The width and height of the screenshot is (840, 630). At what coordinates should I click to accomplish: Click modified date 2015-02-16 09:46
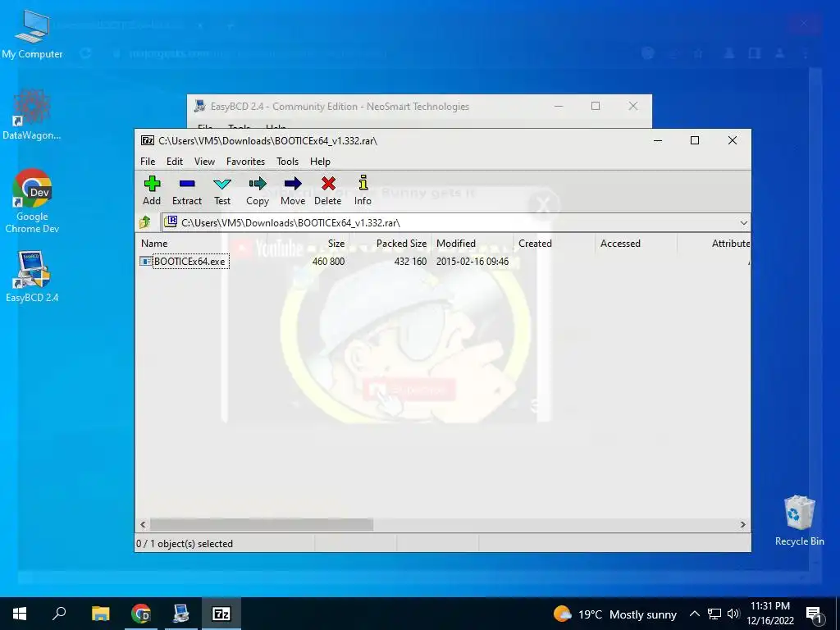click(472, 262)
